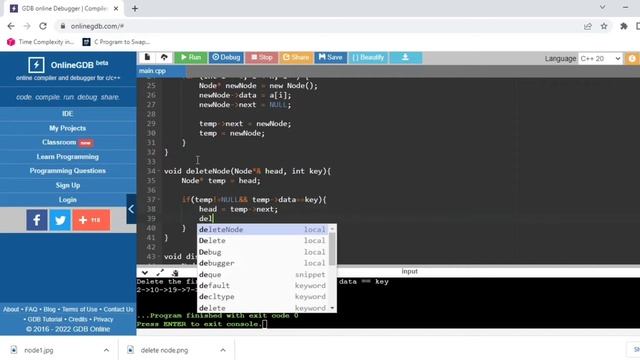The width and height of the screenshot is (640, 360).
Task: Fold code at line 43 arrow
Action: (x=159, y=257)
